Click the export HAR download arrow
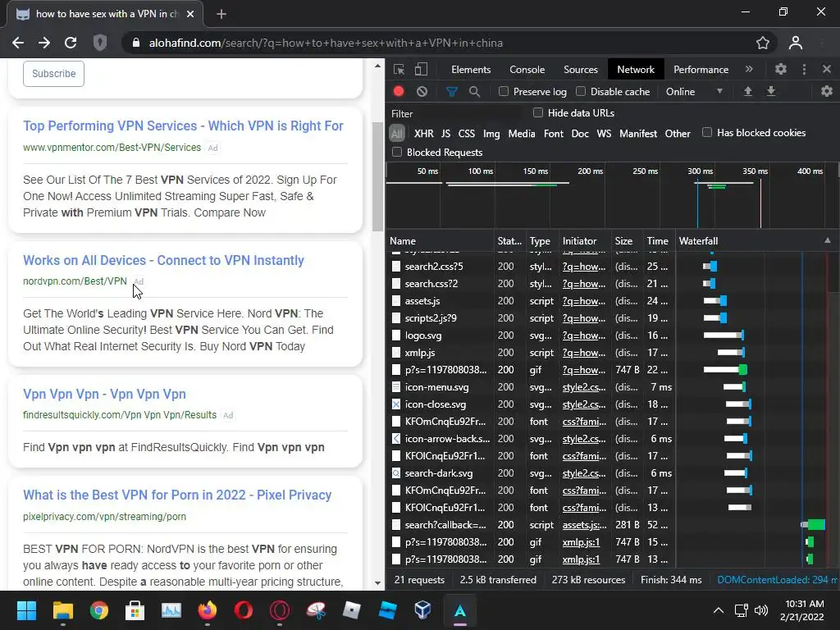Screen dimensions: 840x630 [x=771, y=92]
